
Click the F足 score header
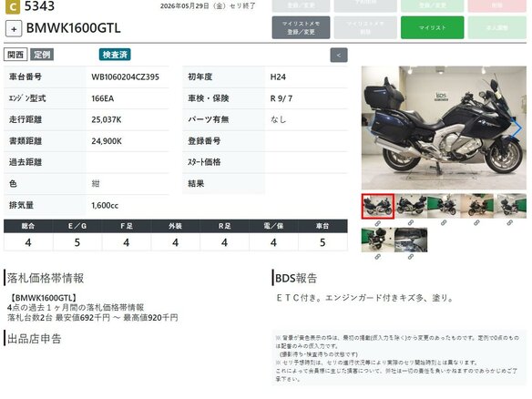pos(127,226)
